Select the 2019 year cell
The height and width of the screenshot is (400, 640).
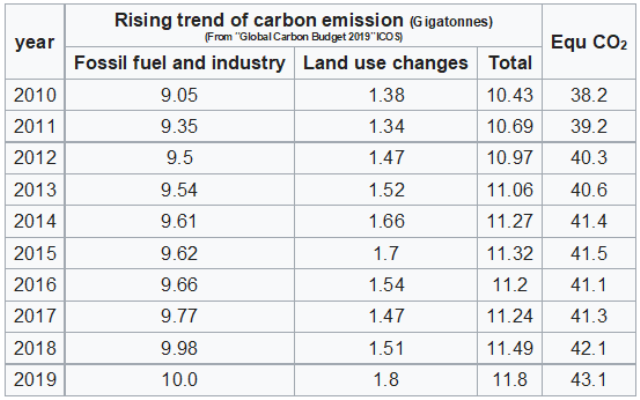coord(35,380)
